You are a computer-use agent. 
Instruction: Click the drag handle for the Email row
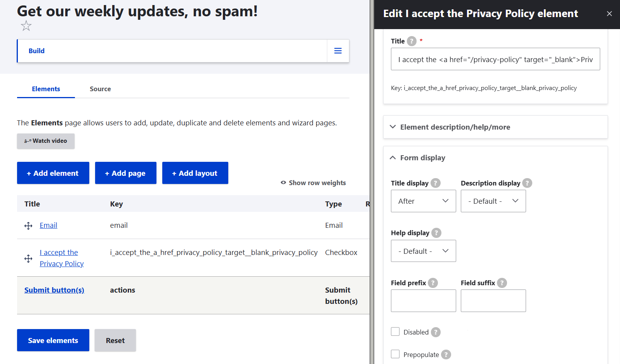(28, 226)
